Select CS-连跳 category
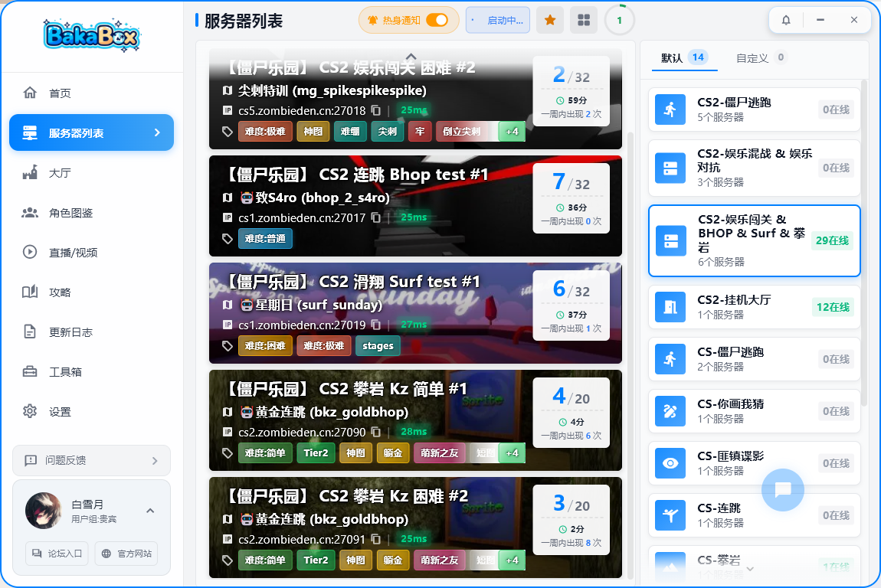The width and height of the screenshot is (881, 588). pyautogui.click(x=754, y=515)
